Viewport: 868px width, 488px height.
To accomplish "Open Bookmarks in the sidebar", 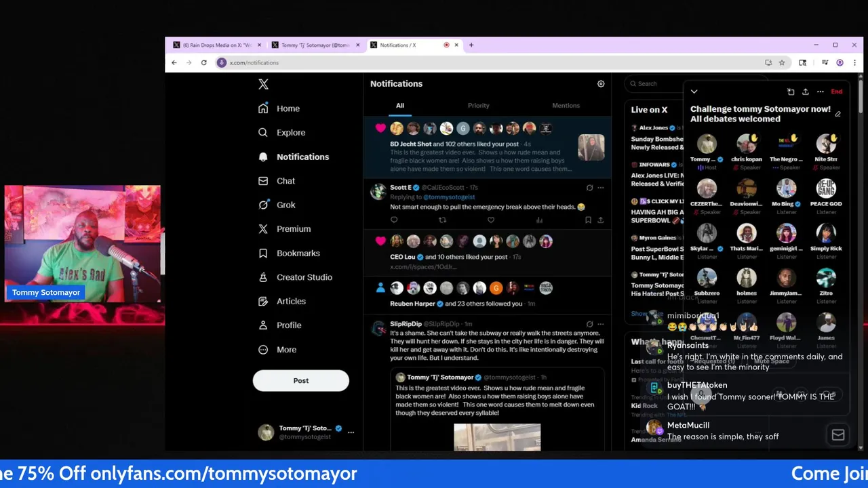I will point(288,253).
